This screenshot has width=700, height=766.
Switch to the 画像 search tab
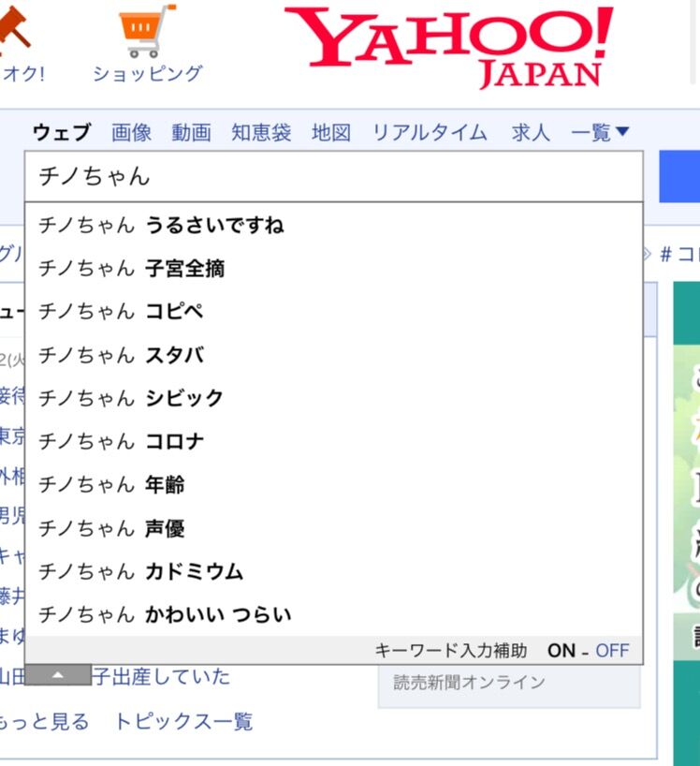pyautogui.click(x=131, y=132)
